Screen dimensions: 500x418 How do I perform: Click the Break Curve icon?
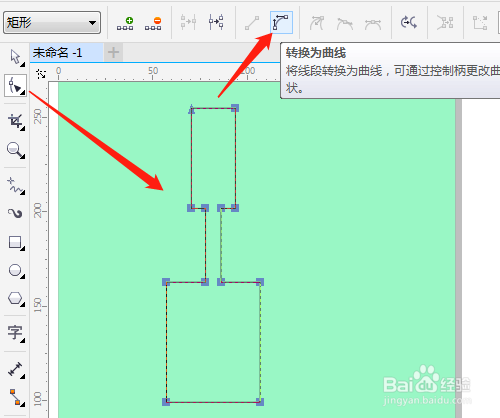pyautogui.click(x=216, y=22)
